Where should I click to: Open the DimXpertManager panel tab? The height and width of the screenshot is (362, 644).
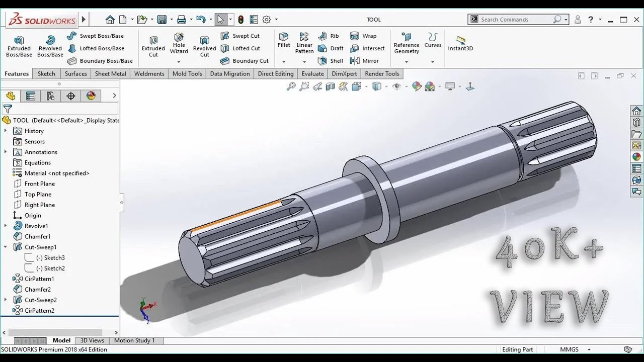coord(71,96)
